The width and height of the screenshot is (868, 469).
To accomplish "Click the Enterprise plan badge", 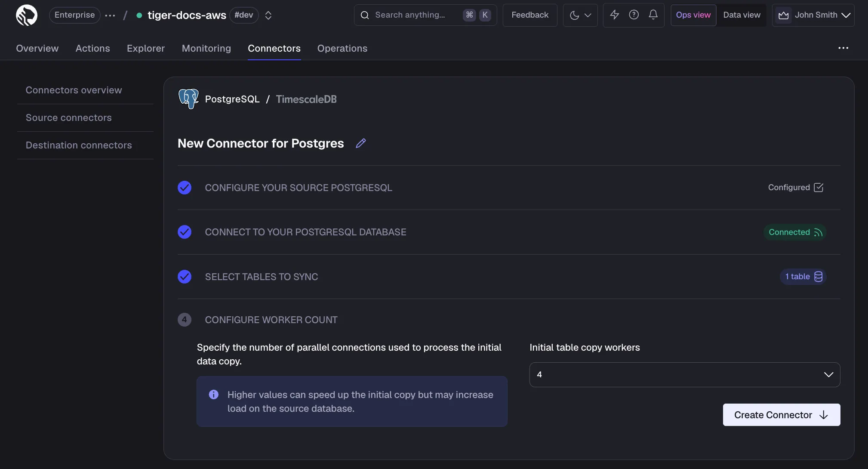I will tap(75, 15).
